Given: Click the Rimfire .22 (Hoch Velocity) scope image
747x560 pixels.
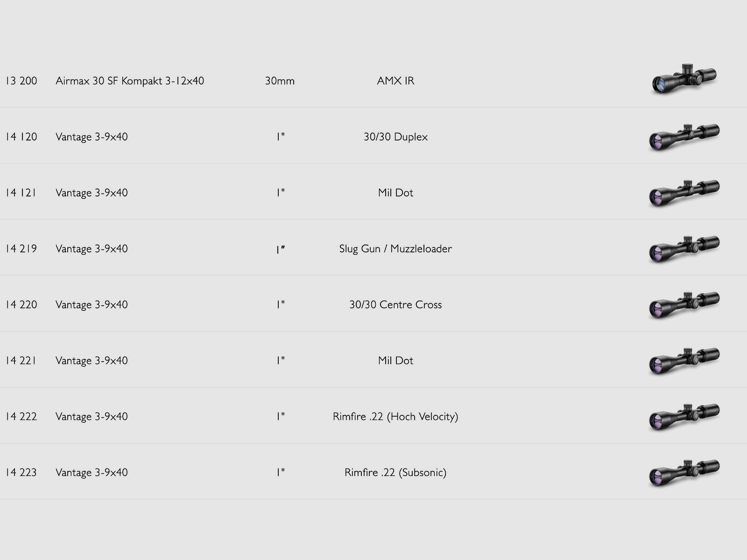Looking at the screenshot, I should pyautogui.click(x=684, y=417).
